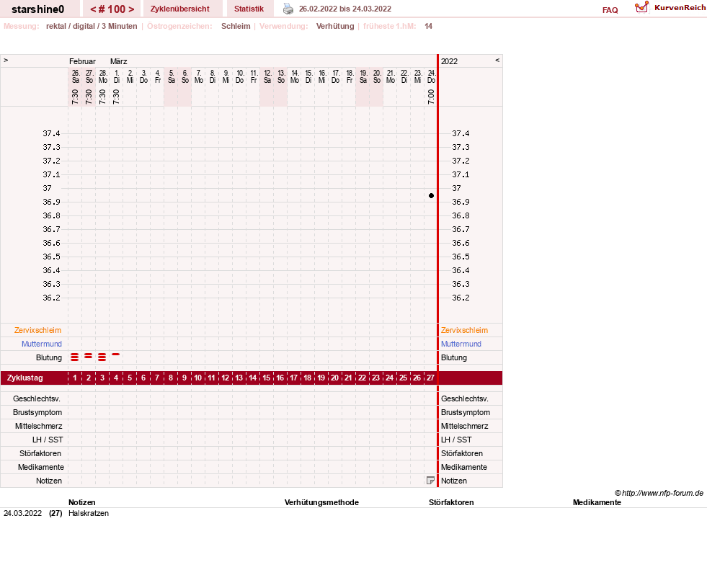707x588 pixels.
Task: Select cycle day 14 in the Zyklustag row
Action: pos(252,378)
